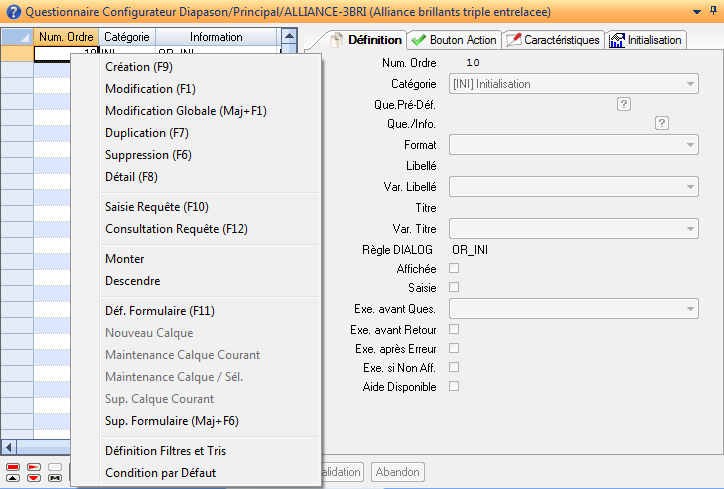This screenshot has height=489, width=724.
Task: Click help icon beside Que./Info.
Action: (x=661, y=123)
